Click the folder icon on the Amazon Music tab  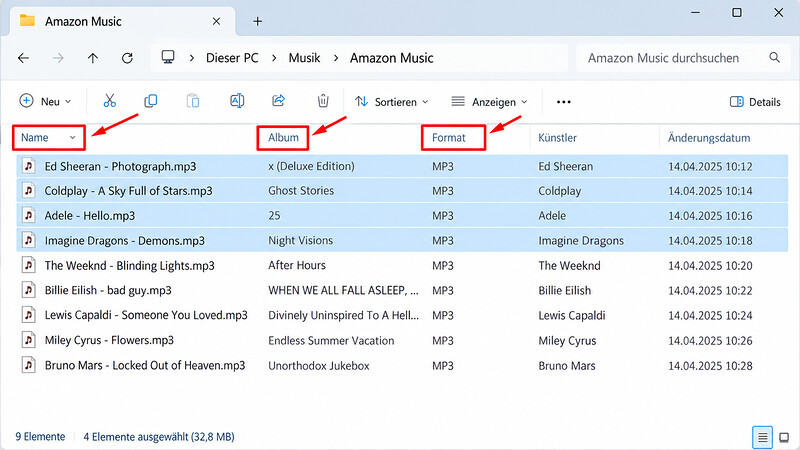coord(27,20)
